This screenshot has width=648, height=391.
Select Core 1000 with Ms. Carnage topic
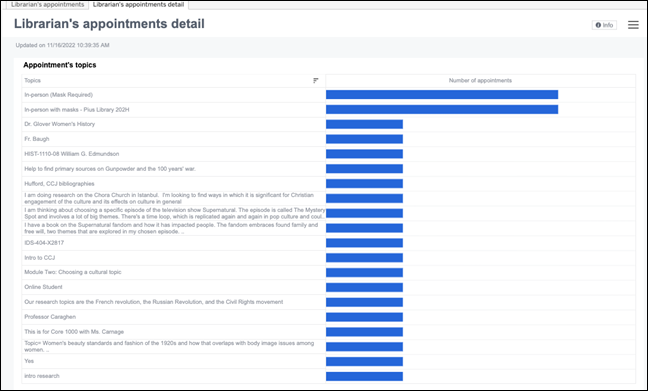[x=74, y=331]
